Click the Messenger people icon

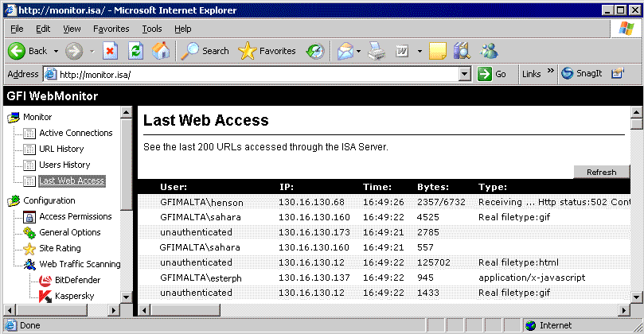(489, 51)
